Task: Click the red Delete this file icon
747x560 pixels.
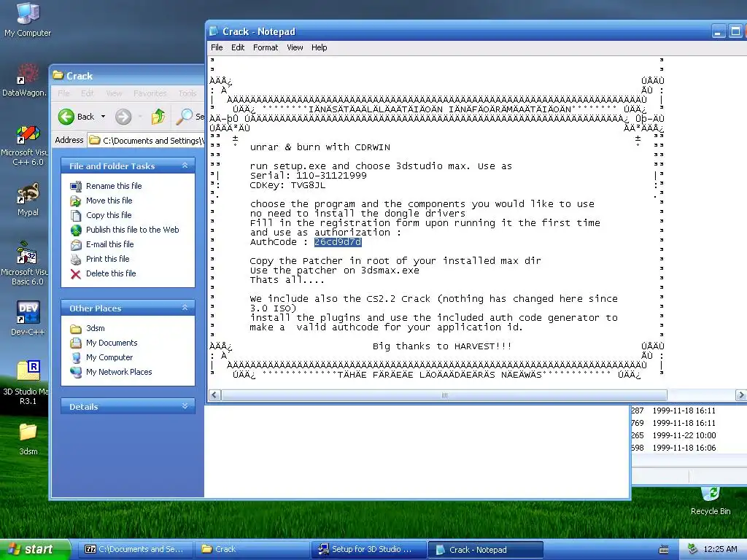Action: point(76,274)
